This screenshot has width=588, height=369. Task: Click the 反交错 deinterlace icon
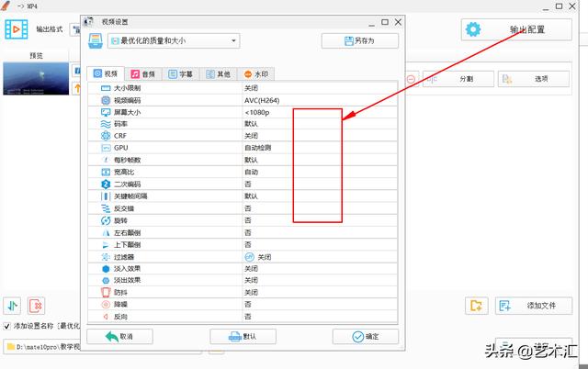(x=106, y=208)
